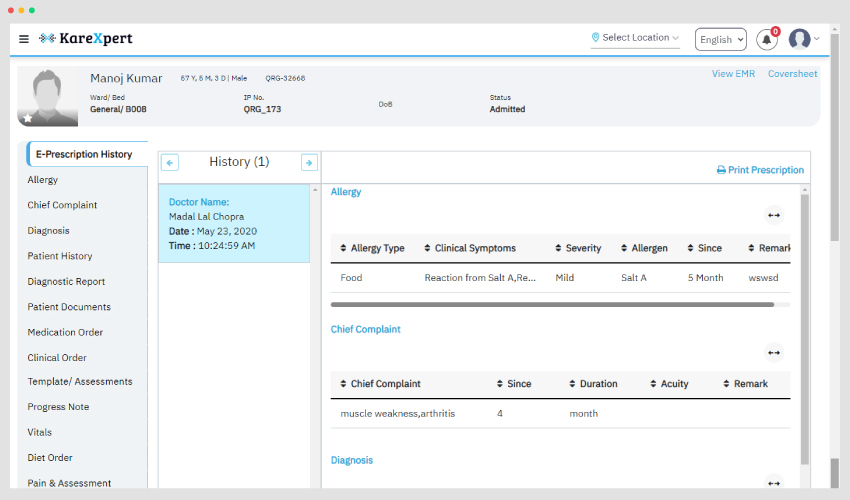Click the 'Mild' severity cell
Viewport: 850px width, 500px height.
coord(564,278)
